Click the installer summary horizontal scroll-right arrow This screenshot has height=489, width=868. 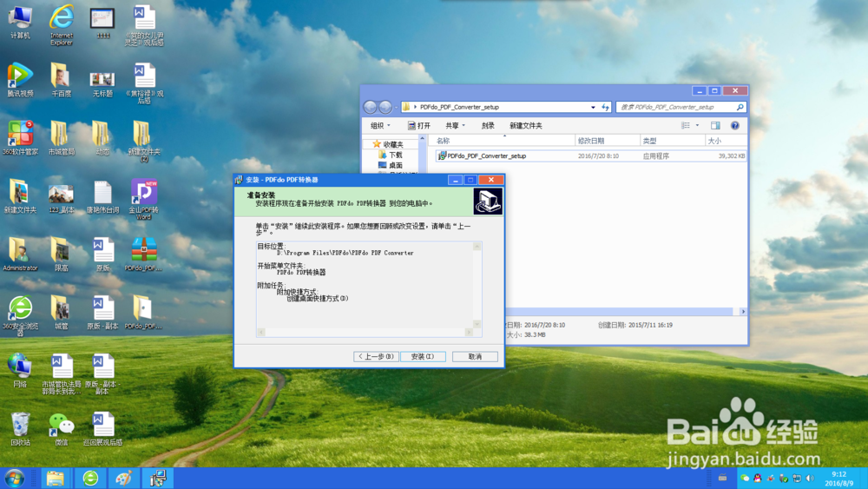pyautogui.click(x=469, y=333)
